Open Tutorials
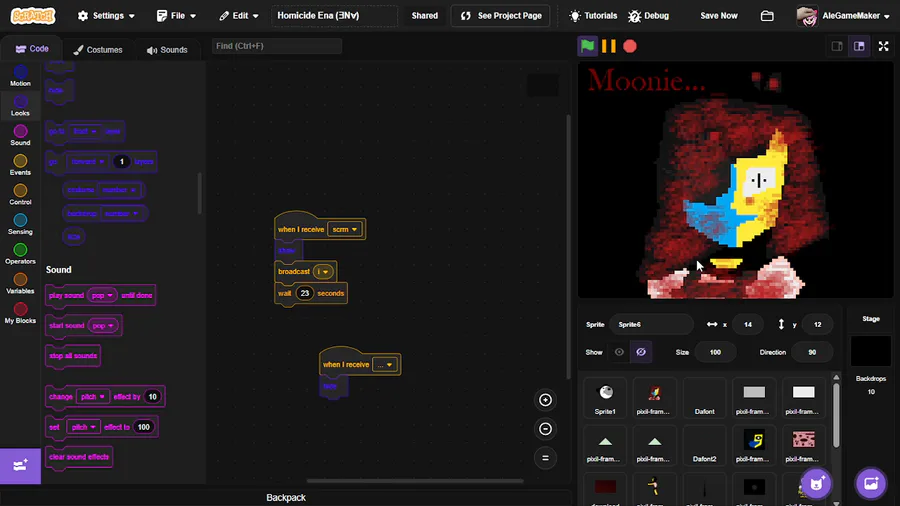Image resolution: width=900 pixels, height=506 pixels. point(593,15)
